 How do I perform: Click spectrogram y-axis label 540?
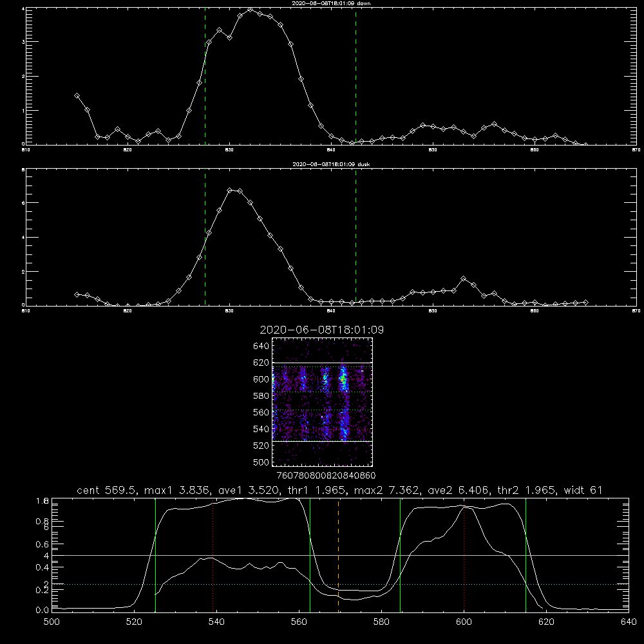[261, 429]
